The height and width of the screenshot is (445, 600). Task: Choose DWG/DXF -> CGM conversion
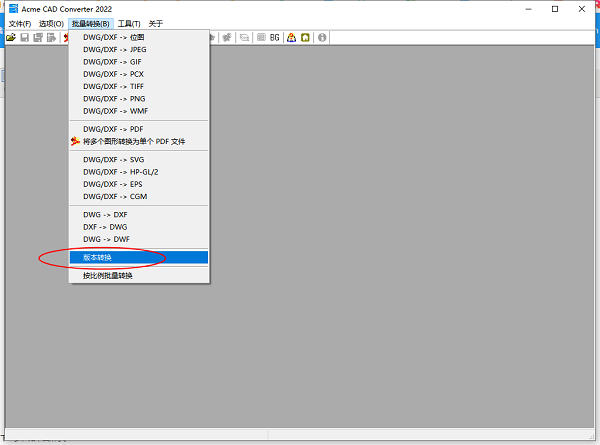coord(139,196)
